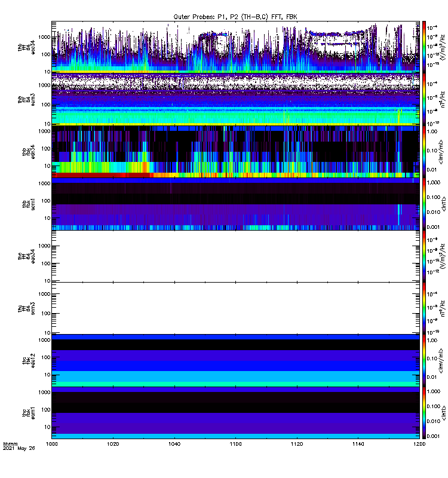
Task: Click the '1200' time label on the x-axis
Action: [419, 444]
